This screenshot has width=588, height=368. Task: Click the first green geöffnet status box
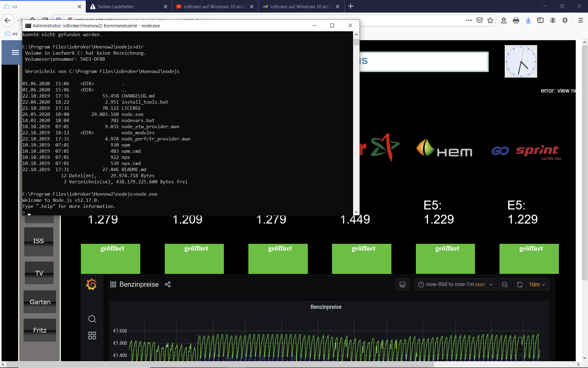coord(111,259)
